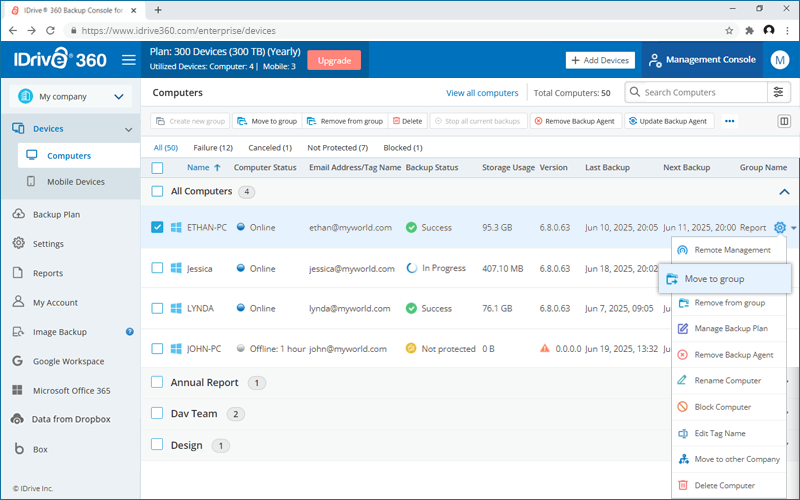
Task: Open search filter settings icon
Action: 779,92
